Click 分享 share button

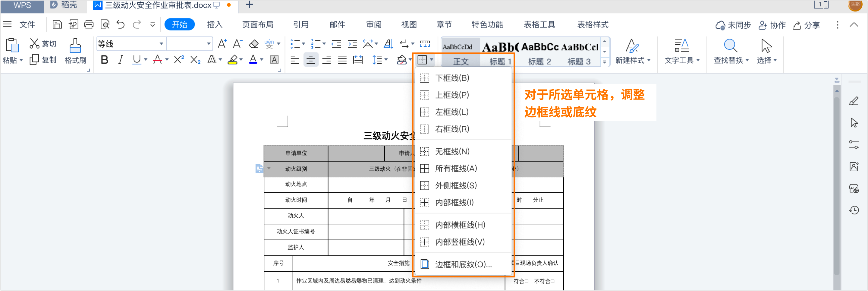point(806,25)
